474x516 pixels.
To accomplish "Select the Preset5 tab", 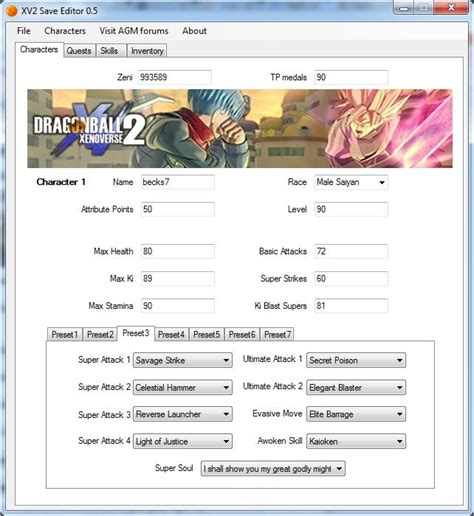I will (207, 334).
